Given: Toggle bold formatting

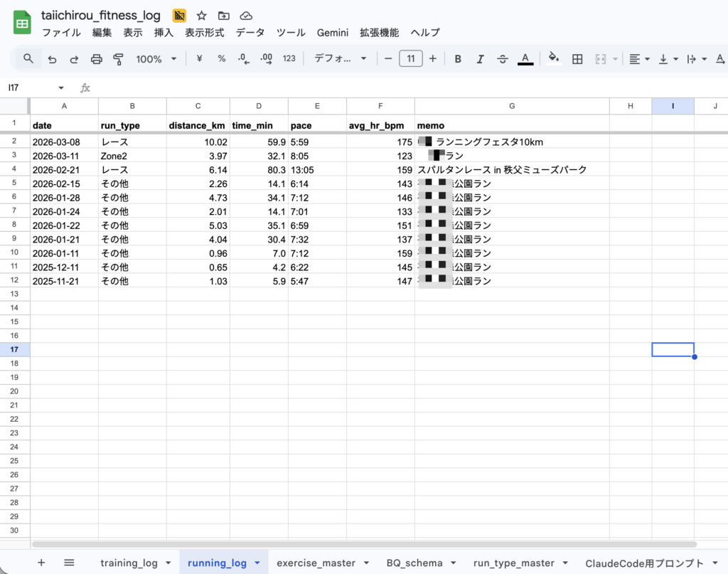Looking at the screenshot, I should pyautogui.click(x=458, y=59).
